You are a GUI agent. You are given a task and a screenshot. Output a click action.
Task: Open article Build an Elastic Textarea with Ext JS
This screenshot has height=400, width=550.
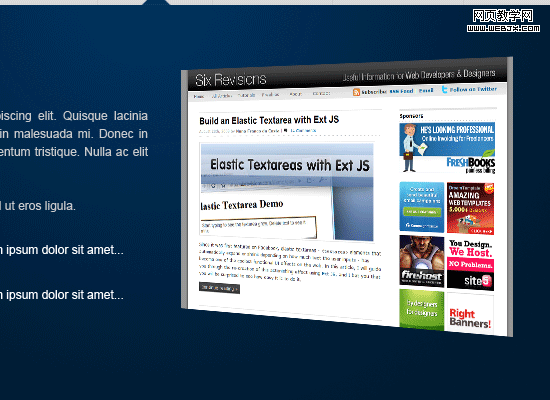click(269, 120)
